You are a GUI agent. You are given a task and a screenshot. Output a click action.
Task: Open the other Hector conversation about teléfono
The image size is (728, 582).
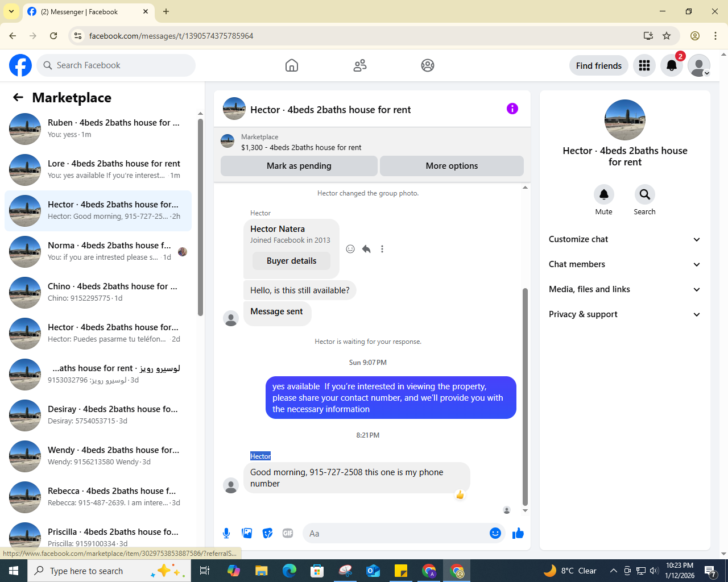point(98,334)
